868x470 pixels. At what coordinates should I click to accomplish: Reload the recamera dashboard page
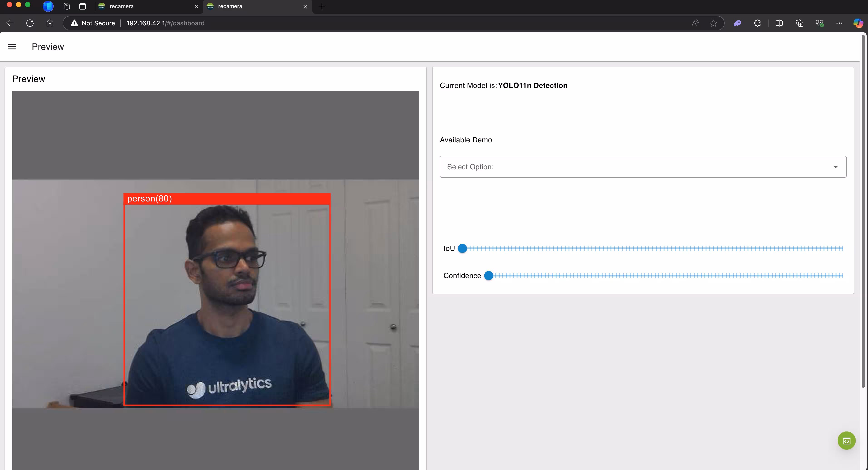[30, 23]
